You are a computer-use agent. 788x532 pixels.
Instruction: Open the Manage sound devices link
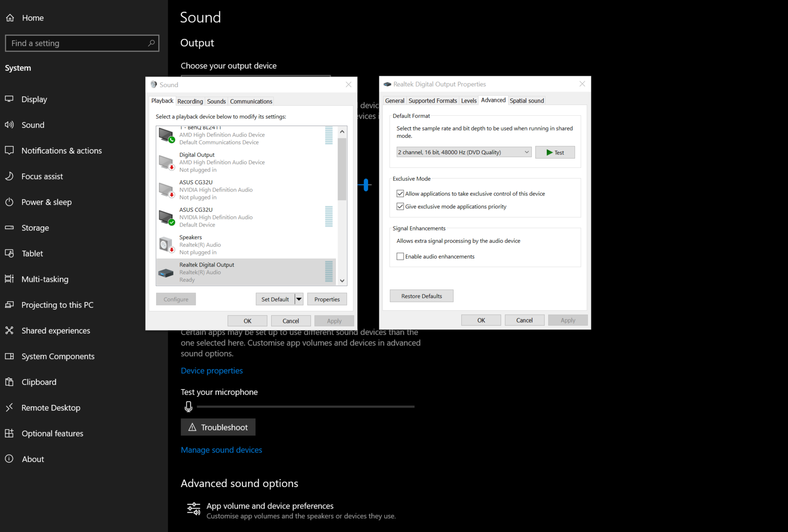pyautogui.click(x=221, y=450)
